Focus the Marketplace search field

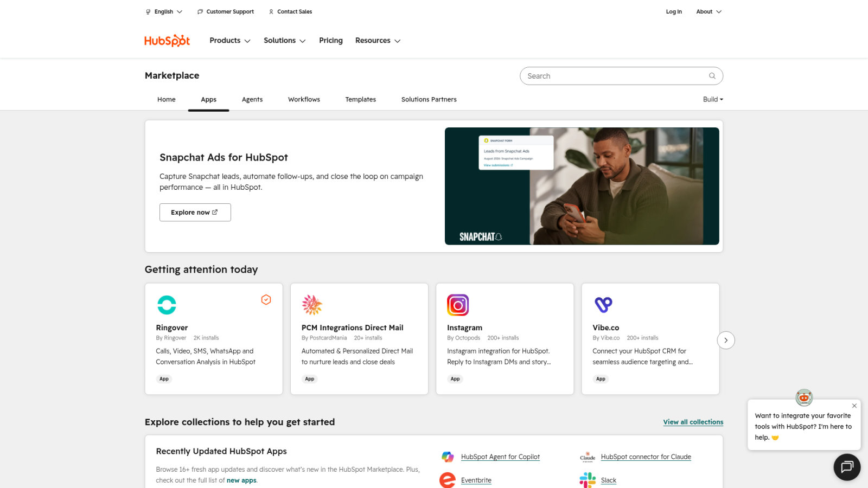(x=621, y=76)
